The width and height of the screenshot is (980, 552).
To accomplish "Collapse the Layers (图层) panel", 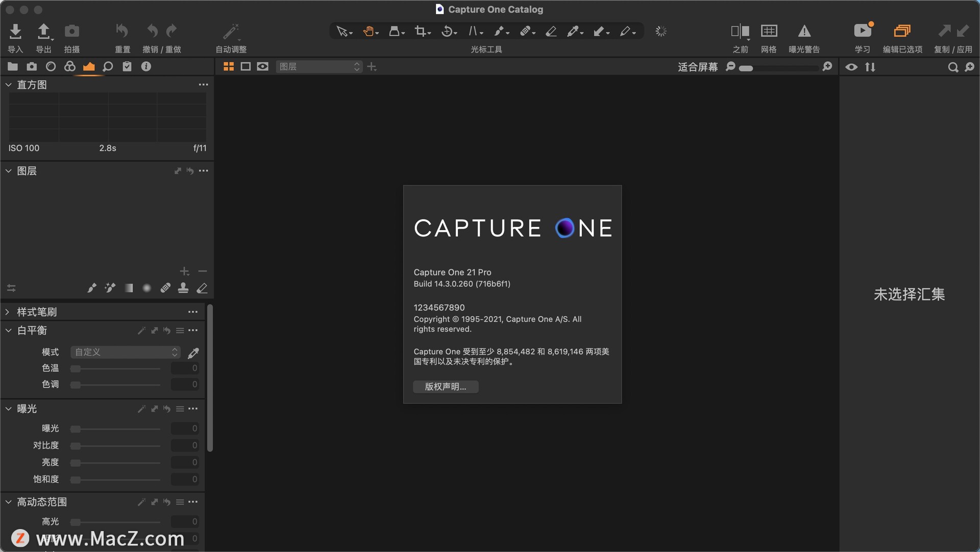I will [x=9, y=171].
